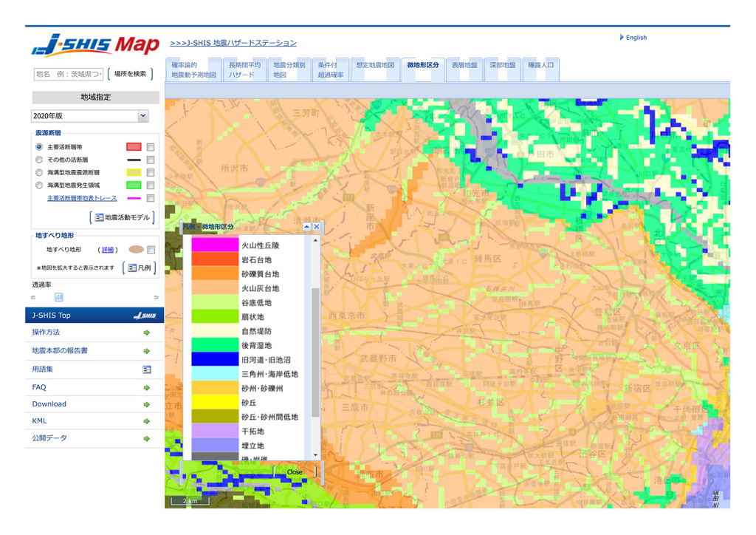Close the legend panel with X icon
This screenshot has width=756, height=535.
pos(316,226)
